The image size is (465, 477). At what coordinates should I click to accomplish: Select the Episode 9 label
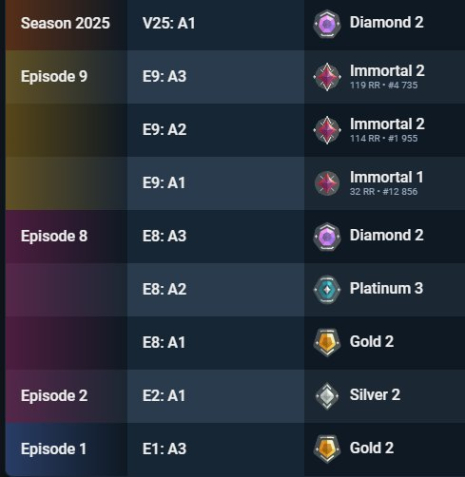[x=54, y=77]
